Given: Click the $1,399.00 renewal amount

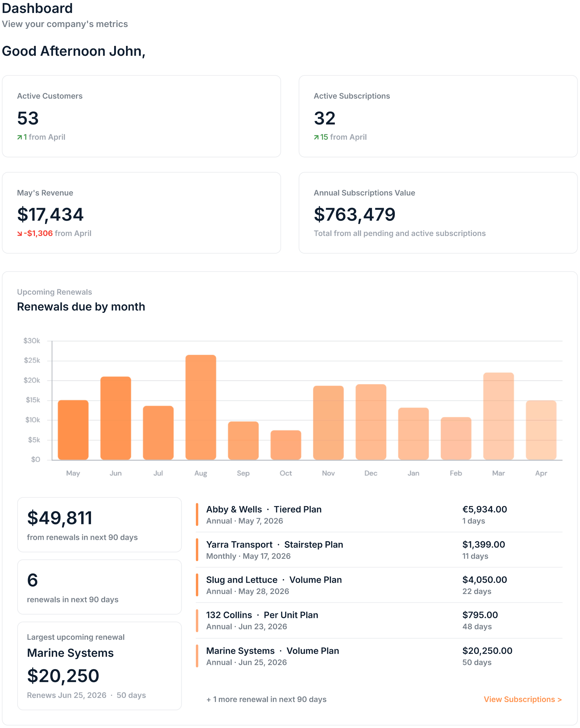Looking at the screenshot, I should [484, 544].
